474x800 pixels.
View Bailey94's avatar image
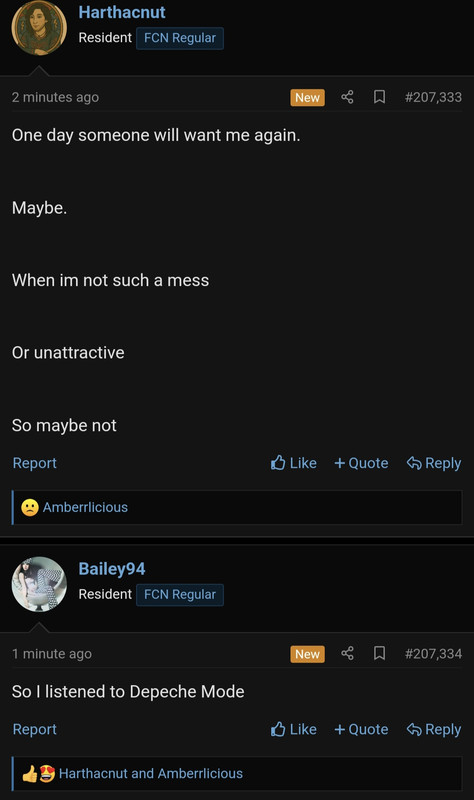[x=39, y=584]
